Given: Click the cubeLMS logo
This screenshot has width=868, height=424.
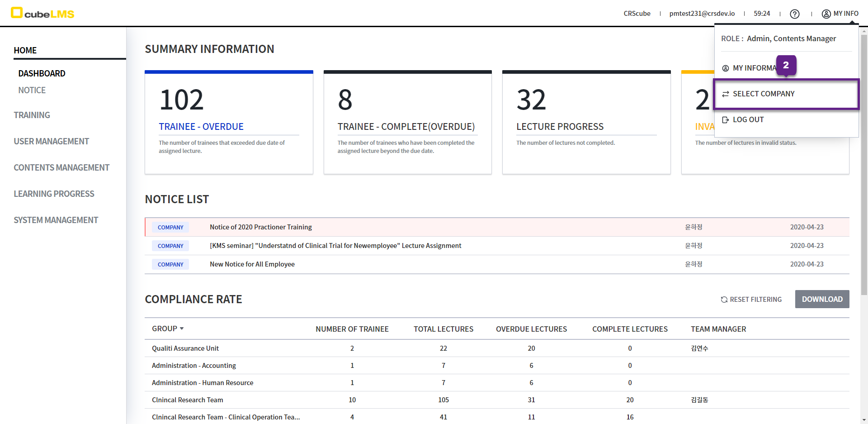Looking at the screenshot, I should [42, 13].
